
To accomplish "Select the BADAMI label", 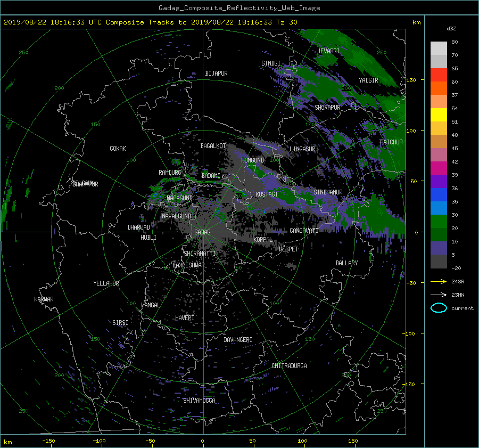I will point(211,176).
